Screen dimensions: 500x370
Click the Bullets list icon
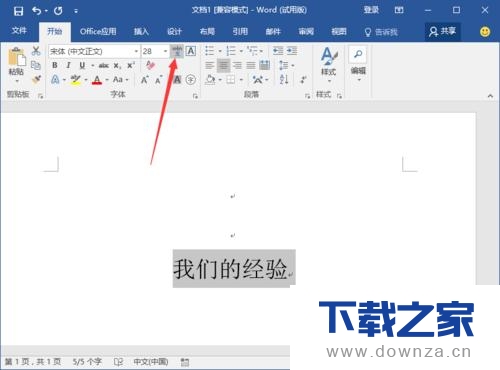click(210, 51)
